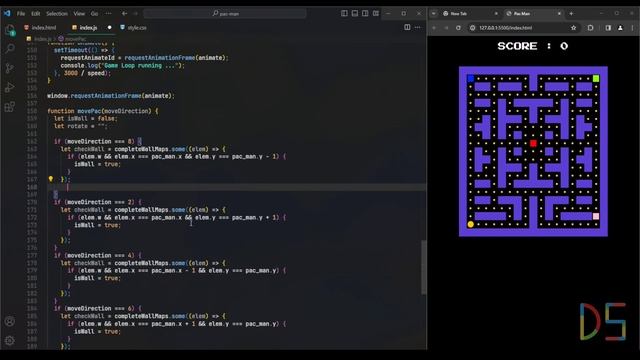
Task: Toggle the secondary side bar layout icon
Action: [x=365, y=13]
